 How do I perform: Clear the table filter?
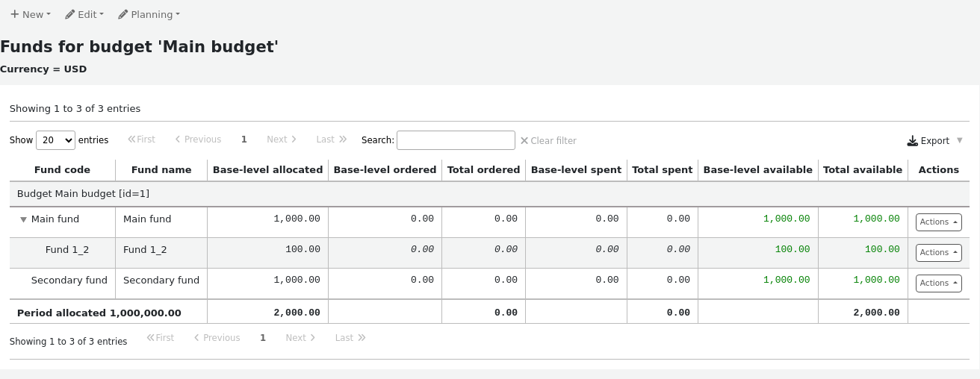(548, 140)
